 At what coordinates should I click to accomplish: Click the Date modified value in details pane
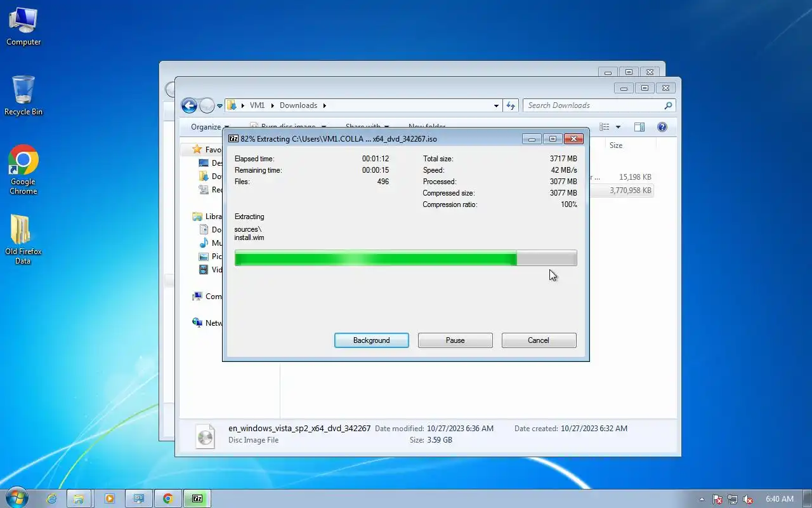point(460,429)
